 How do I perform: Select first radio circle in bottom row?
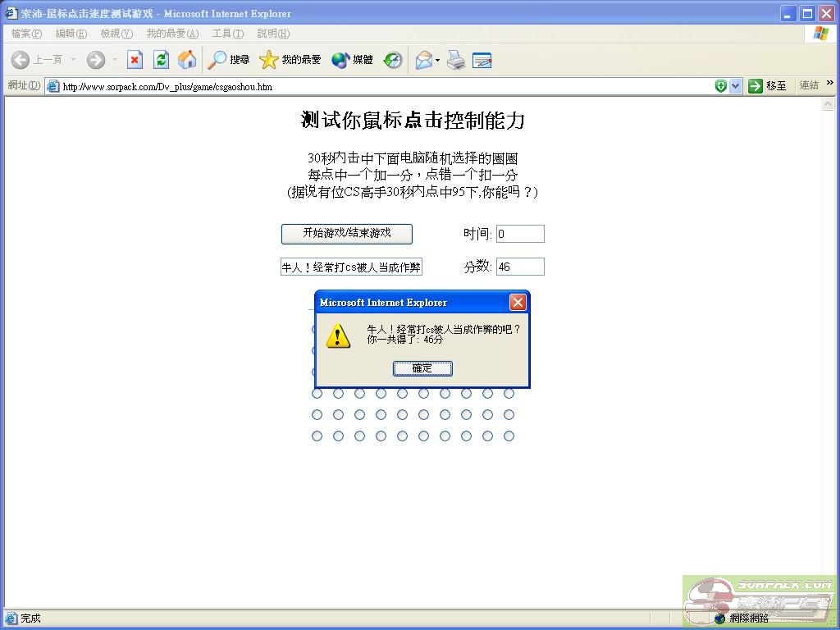pyautogui.click(x=317, y=436)
